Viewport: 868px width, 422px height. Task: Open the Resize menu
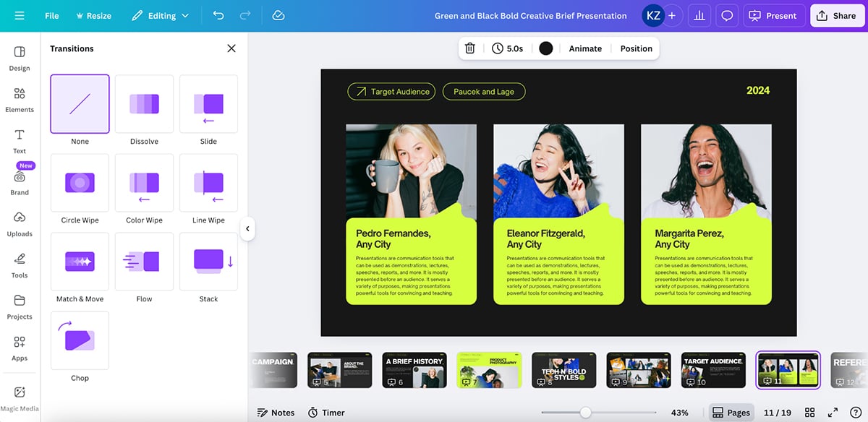(93, 15)
